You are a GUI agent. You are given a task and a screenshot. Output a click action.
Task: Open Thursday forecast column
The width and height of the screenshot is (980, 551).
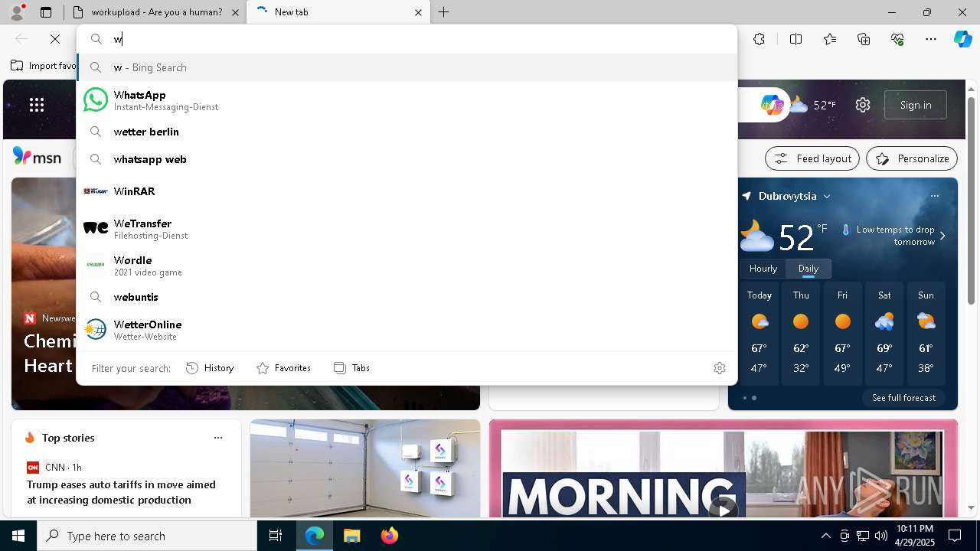(x=801, y=334)
